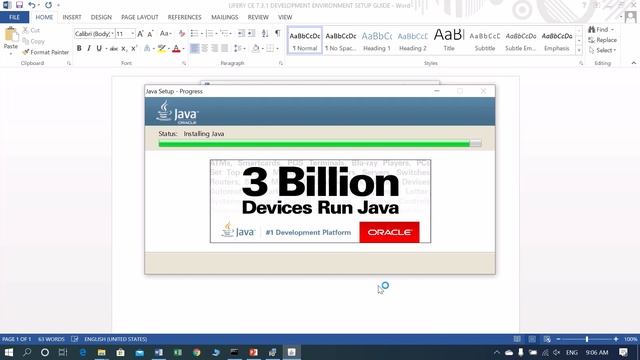This screenshot has width=640, height=360.
Task: Switch to Web Layout view in status bar
Action: [547, 339]
